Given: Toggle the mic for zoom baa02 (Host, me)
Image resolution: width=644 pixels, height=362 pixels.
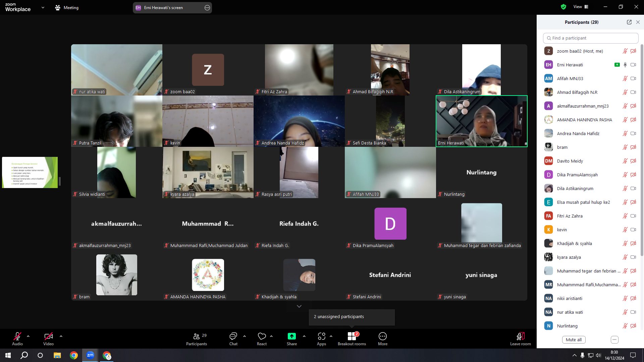Looking at the screenshot, I should (x=625, y=51).
